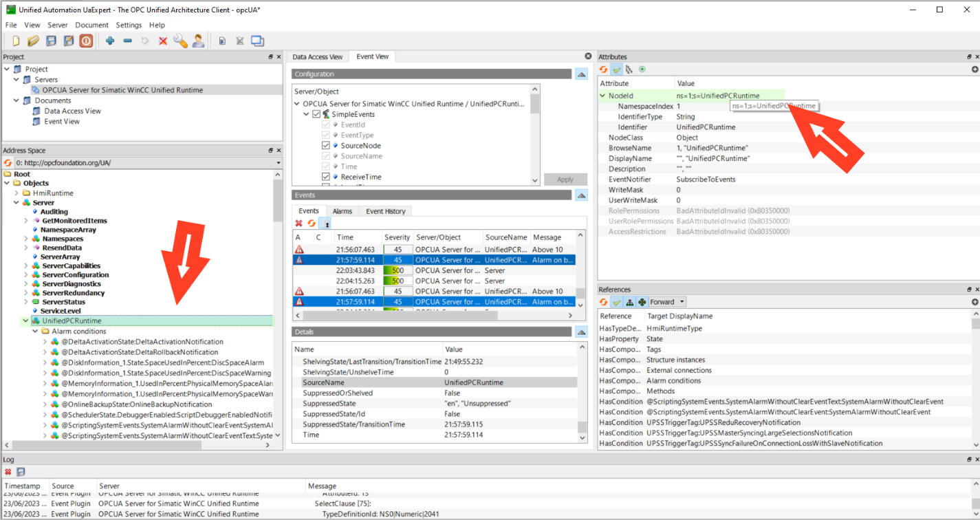The image size is (980, 520).
Task: Disconnect the server with the red X plug icon
Action: point(163,41)
